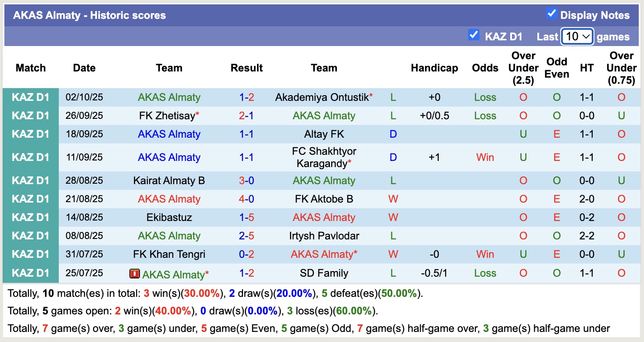The height and width of the screenshot is (342, 644).
Task: Open the SD Family team page
Action: click(x=324, y=273)
